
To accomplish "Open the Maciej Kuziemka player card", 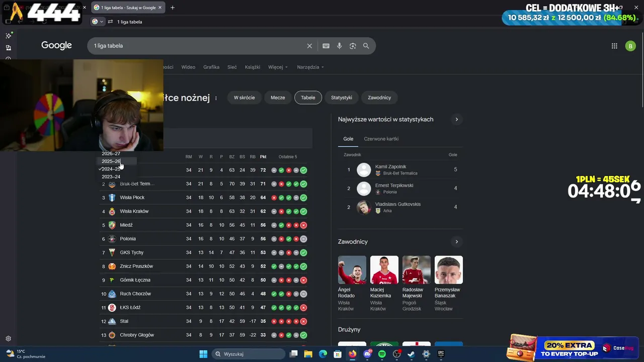I will 384,284.
